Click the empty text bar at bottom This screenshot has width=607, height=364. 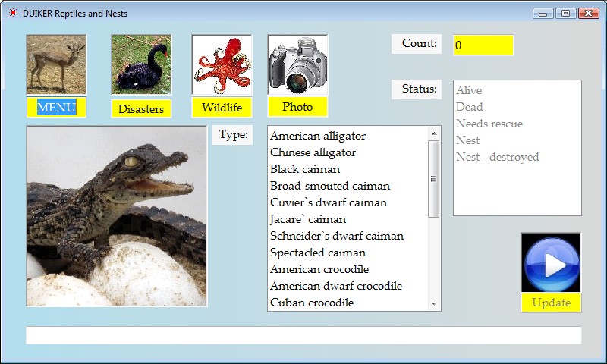point(303,335)
